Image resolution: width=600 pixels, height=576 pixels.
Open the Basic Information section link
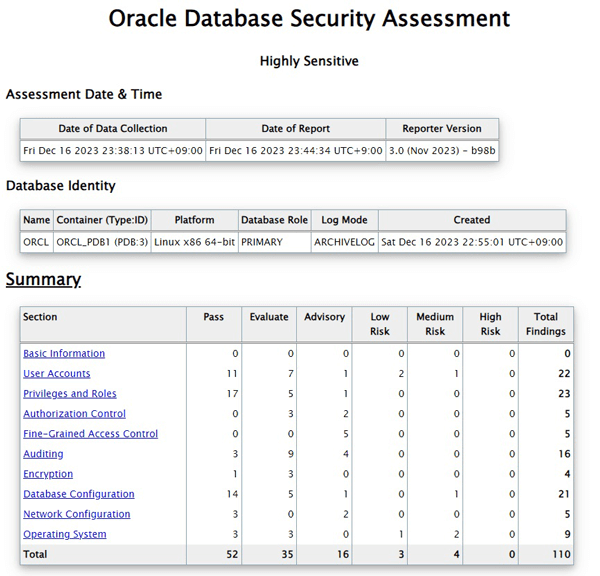click(64, 353)
